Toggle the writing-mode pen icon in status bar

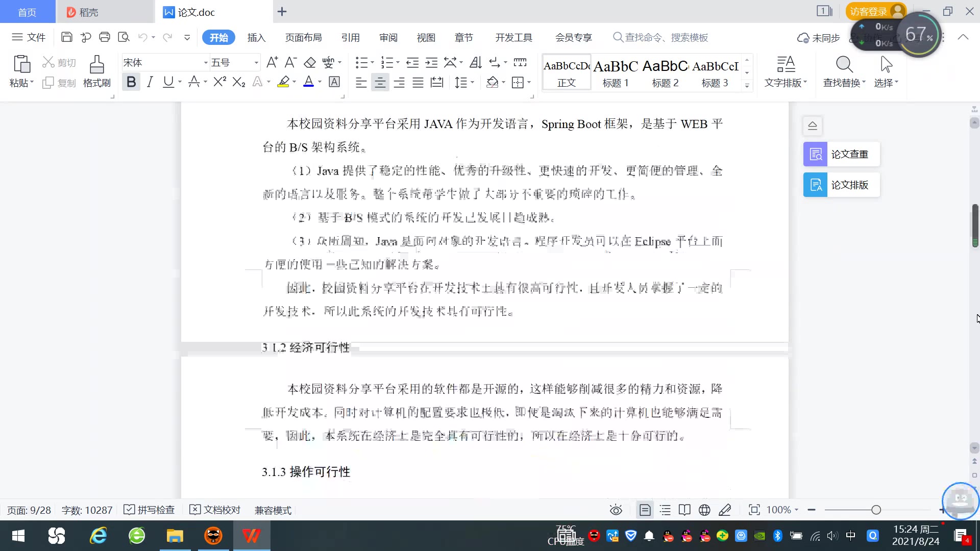pos(725,510)
